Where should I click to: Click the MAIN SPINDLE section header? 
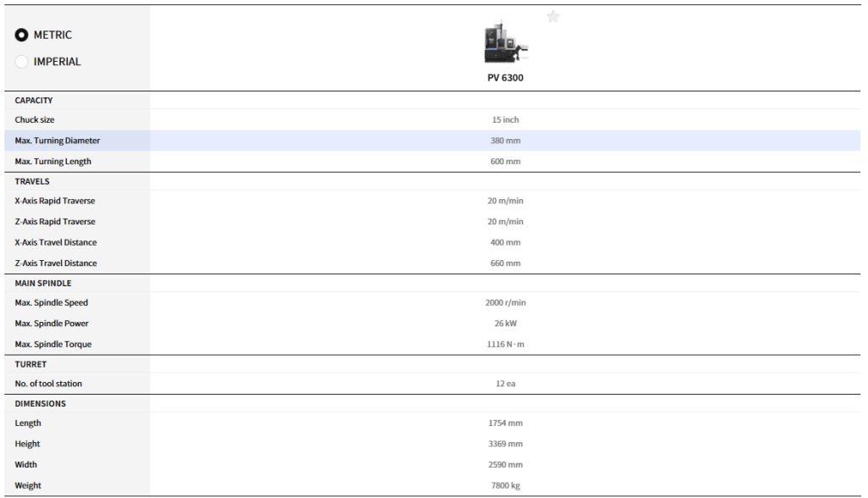coord(43,283)
